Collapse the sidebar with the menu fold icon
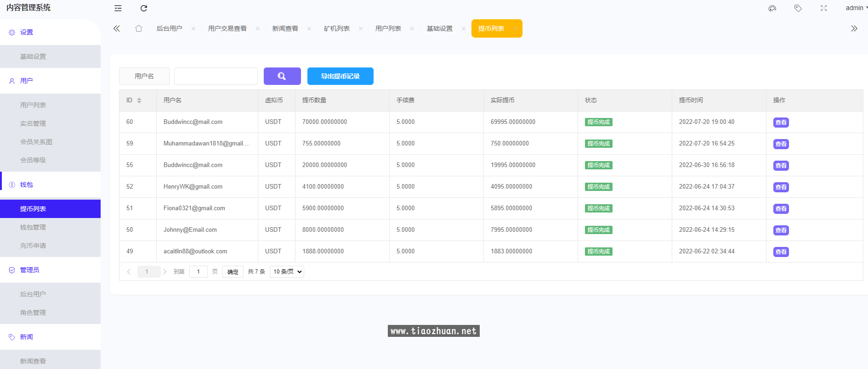 [118, 8]
